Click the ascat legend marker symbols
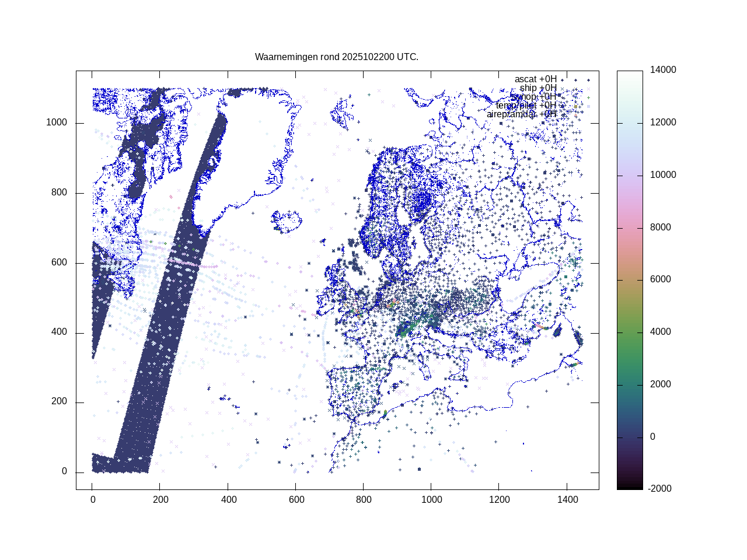The image size is (747, 560). pyautogui.click(x=575, y=80)
